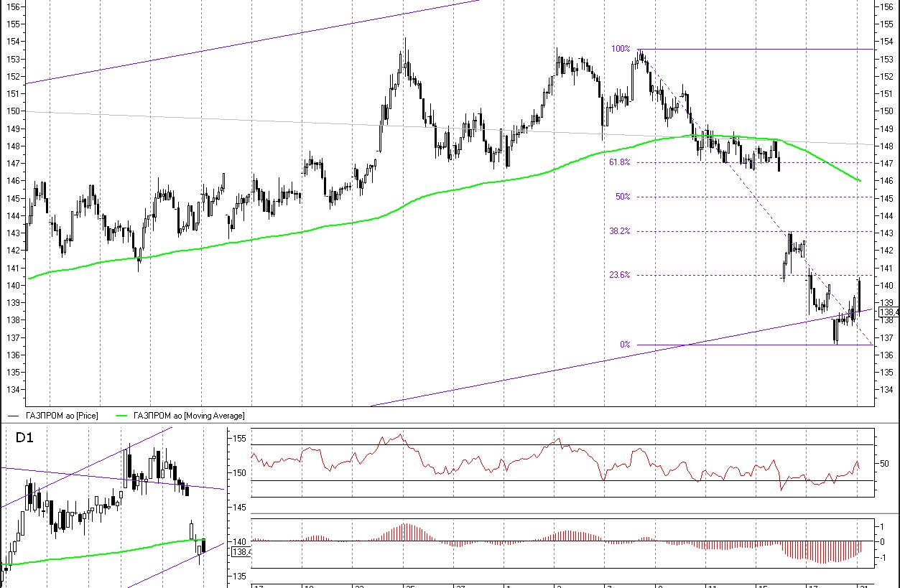Select the 38.2% Fibonacci level label
This screenshot has height=588, width=900.
[619, 231]
